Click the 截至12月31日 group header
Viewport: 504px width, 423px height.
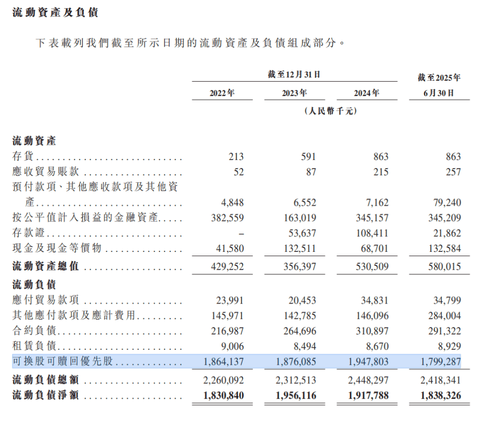[x=294, y=75]
